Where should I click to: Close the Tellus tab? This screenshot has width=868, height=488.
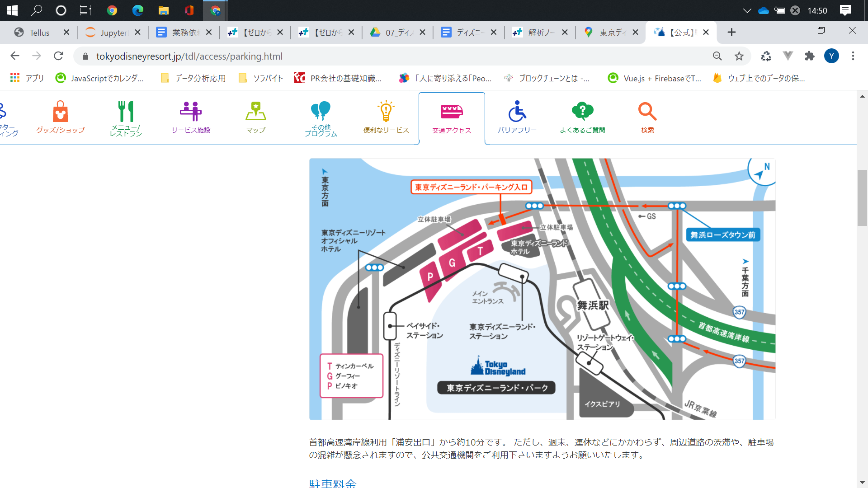coord(66,33)
